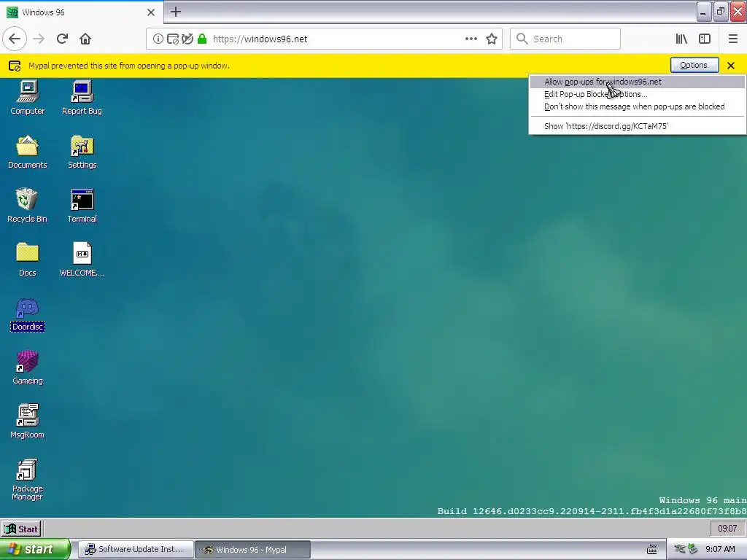Open the Documents folder icon

click(28, 152)
